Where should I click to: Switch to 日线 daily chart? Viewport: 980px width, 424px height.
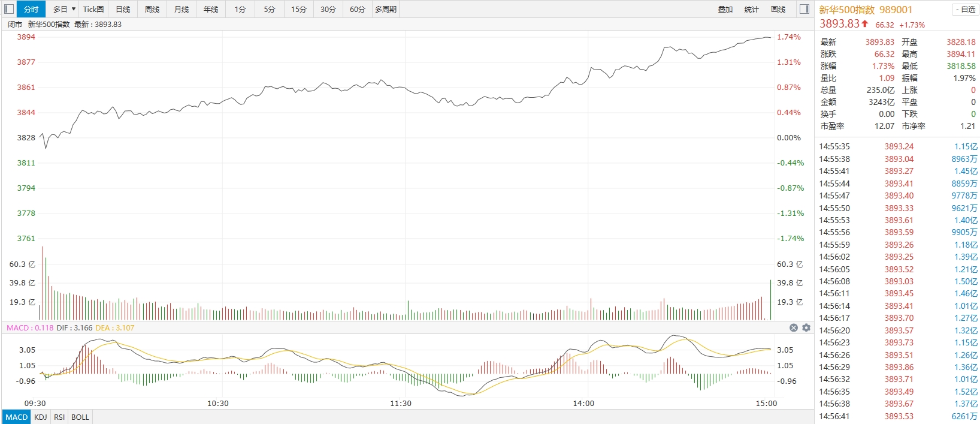tap(123, 9)
